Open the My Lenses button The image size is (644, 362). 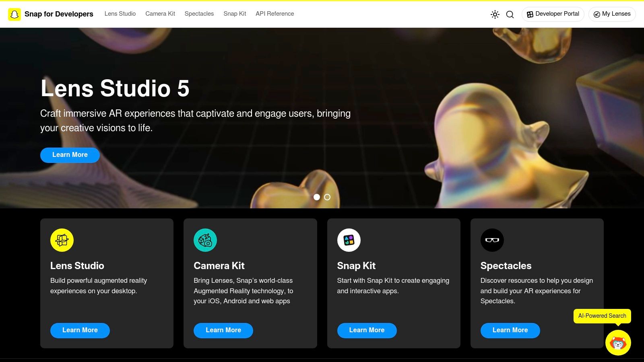612,14
